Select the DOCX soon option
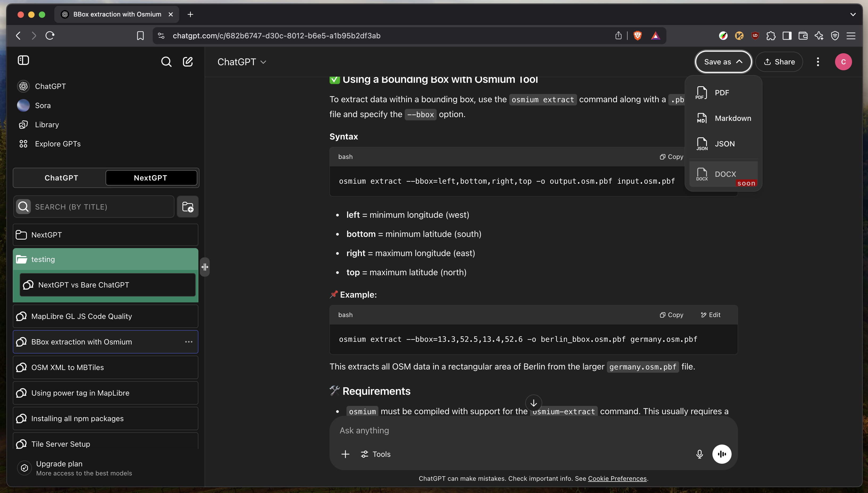Screen dimensions: 868x493 click(x=723, y=174)
